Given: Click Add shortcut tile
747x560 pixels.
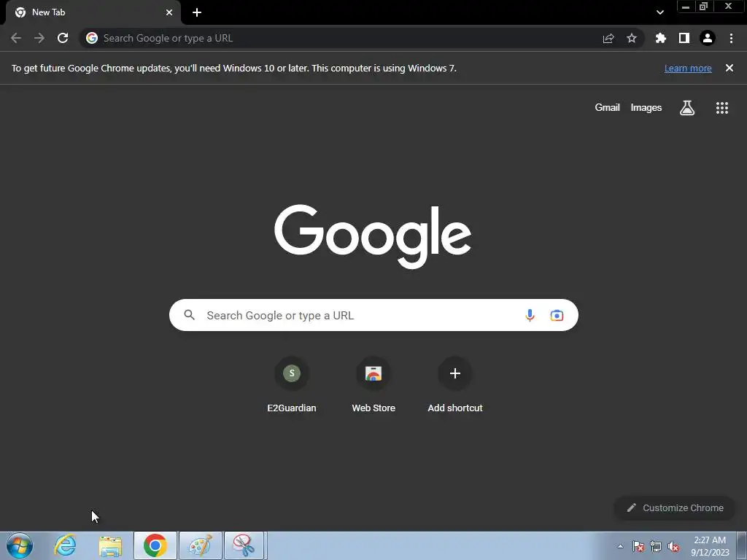Looking at the screenshot, I should 455,385.
